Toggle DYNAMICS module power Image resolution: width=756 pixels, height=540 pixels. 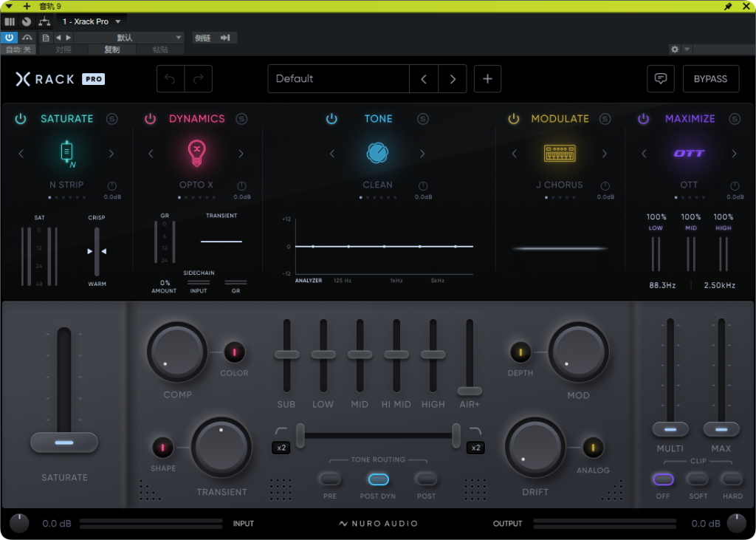click(151, 119)
